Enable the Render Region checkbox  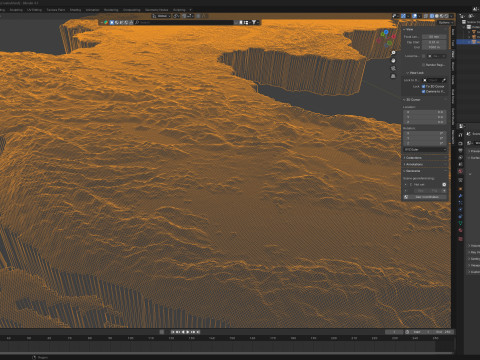point(424,65)
